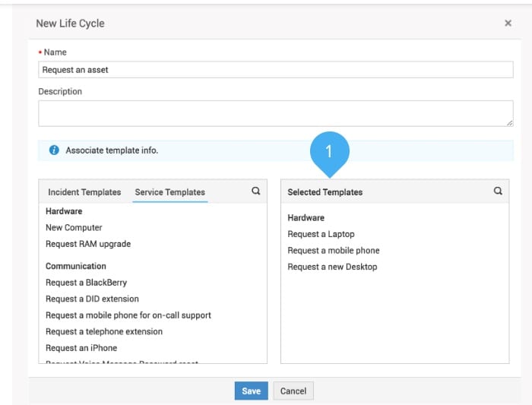Select the Service Templates tab
The height and width of the screenshot is (405, 532).
pyautogui.click(x=169, y=192)
